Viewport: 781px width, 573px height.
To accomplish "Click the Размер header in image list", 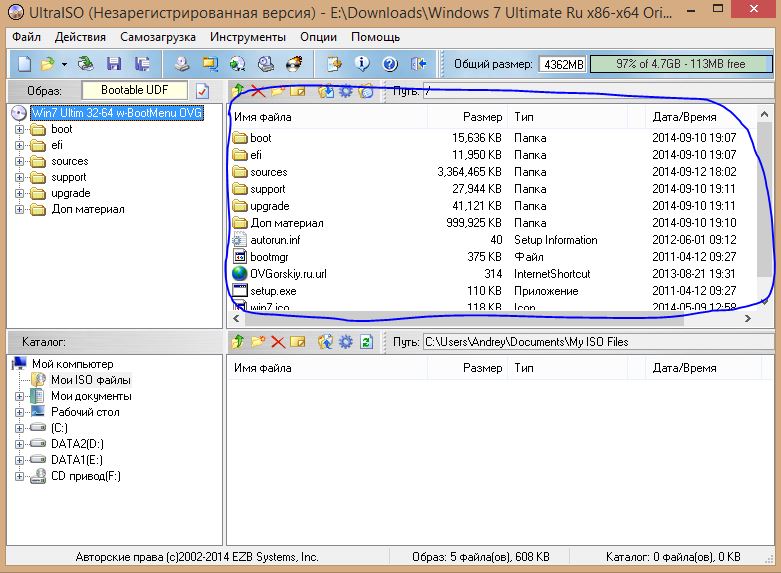I will [x=467, y=117].
